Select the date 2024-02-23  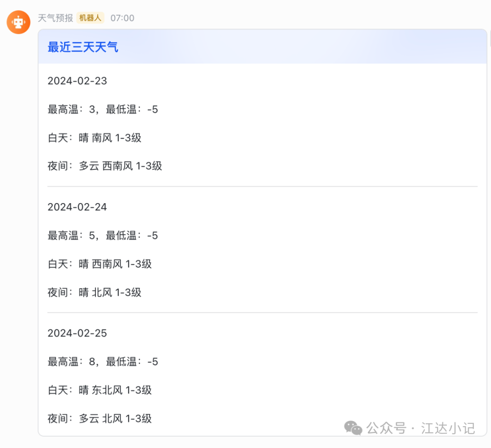pos(77,81)
